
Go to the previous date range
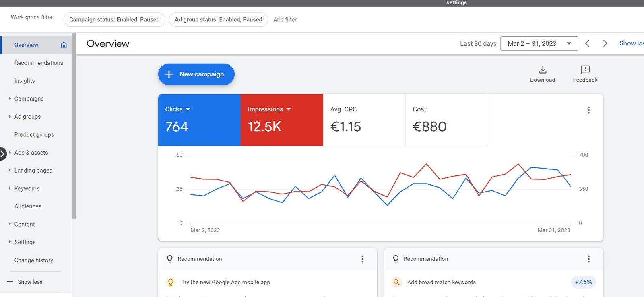[x=587, y=43]
